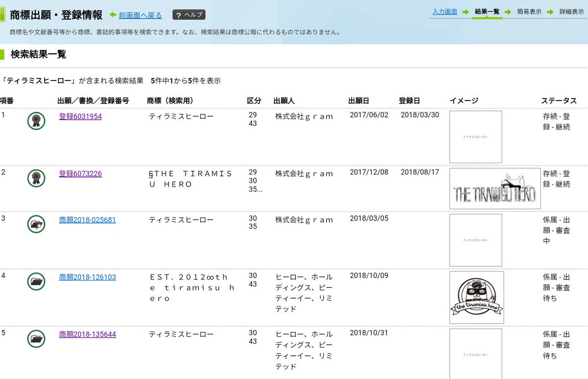Click registration date 2018/08/17
The width and height of the screenshot is (588, 379).
point(420,172)
